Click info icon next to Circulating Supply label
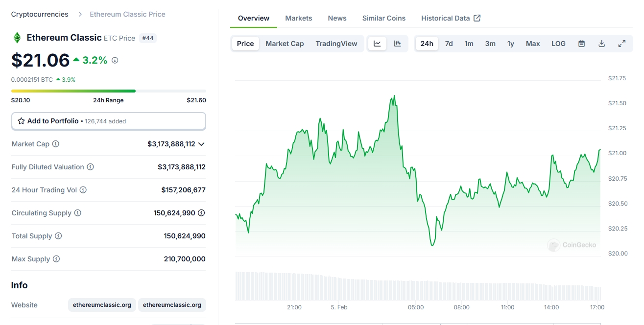 [77, 213]
